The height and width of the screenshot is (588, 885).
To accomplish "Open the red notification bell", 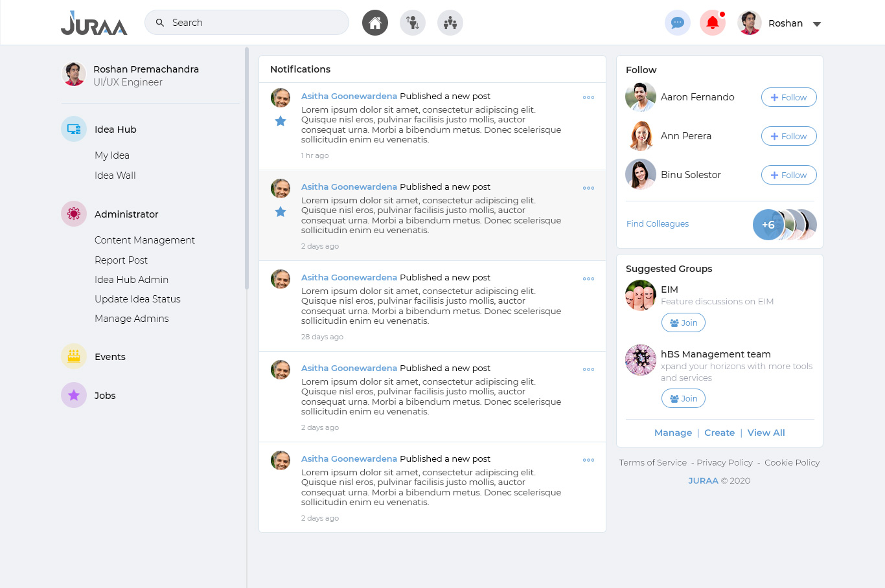I will (x=712, y=23).
